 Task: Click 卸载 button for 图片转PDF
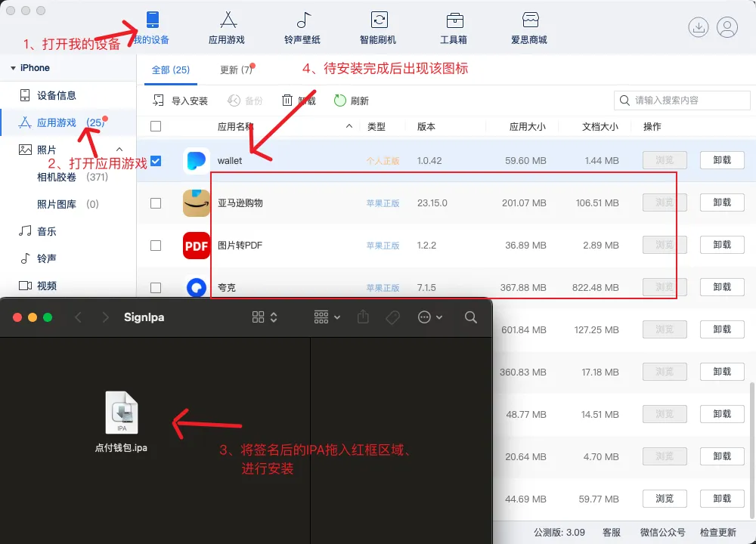(x=722, y=245)
